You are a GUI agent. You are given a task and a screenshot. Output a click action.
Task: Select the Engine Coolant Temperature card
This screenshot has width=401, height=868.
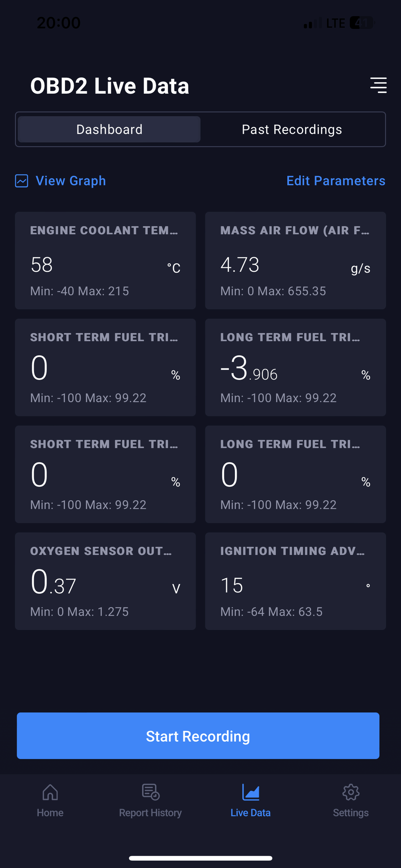pos(105,260)
